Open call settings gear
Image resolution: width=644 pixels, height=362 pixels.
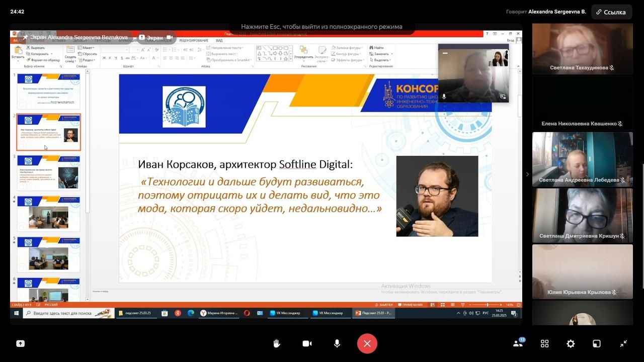[x=571, y=343]
